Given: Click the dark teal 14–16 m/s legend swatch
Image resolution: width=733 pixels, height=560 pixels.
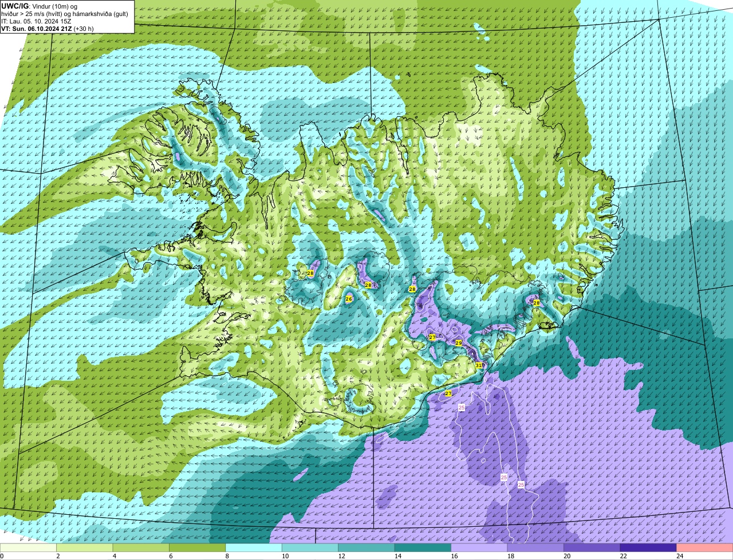Looking at the screenshot, I should [x=423, y=547].
